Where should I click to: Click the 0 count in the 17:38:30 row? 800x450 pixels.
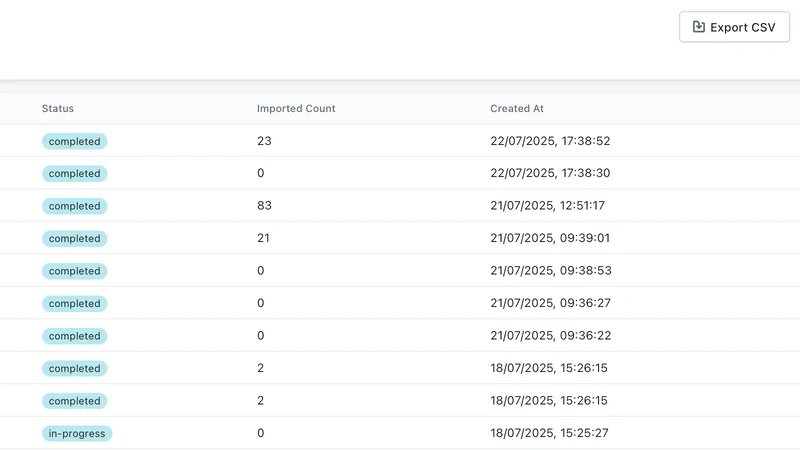point(261,173)
